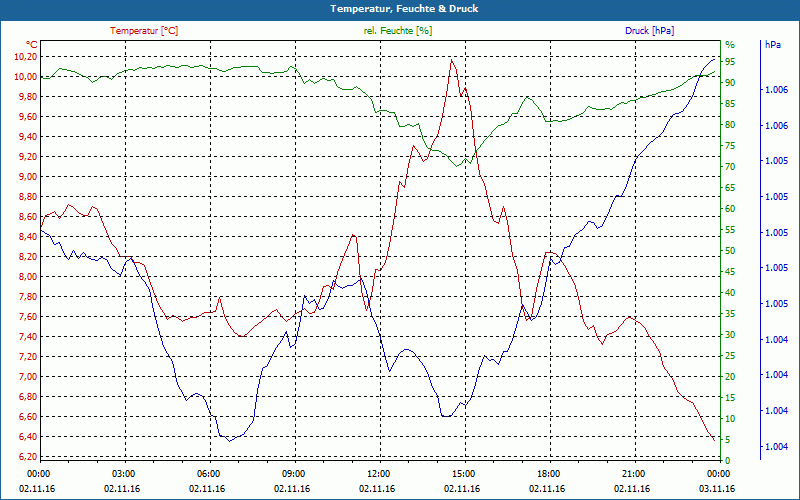Viewport: 800px width, 500px height.
Task: Pick the 75 humidity axis label
Action: click(x=730, y=146)
